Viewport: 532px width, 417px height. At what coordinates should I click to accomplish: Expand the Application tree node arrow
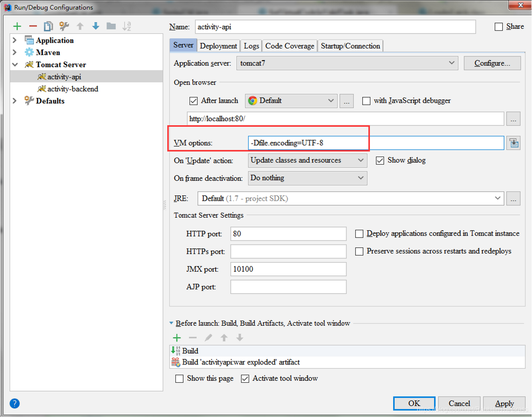click(x=15, y=40)
